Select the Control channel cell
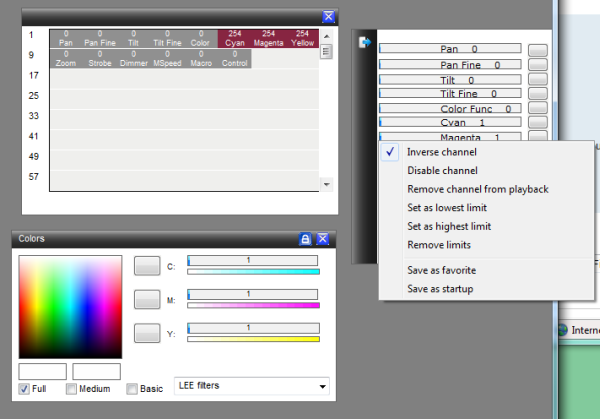 (x=235, y=59)
